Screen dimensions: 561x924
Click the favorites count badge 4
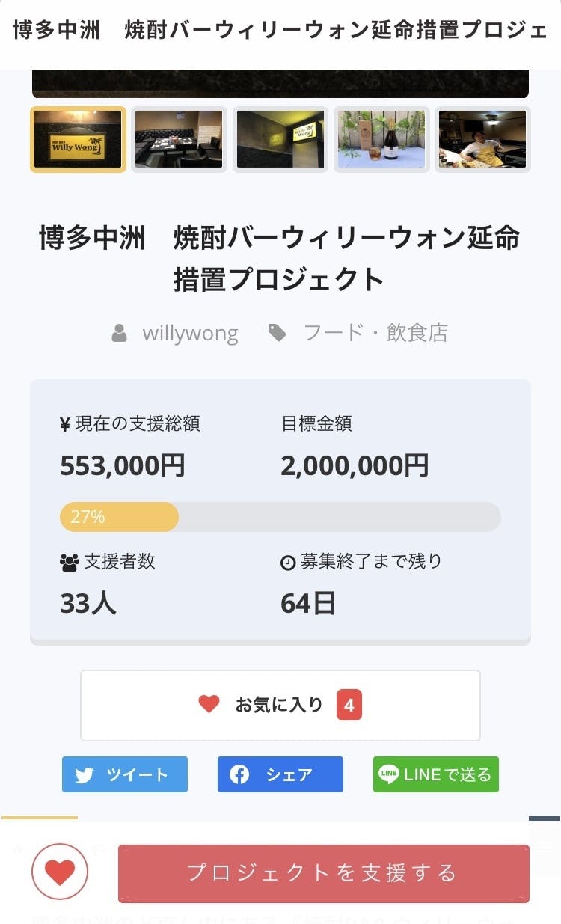tap(349, 705)
